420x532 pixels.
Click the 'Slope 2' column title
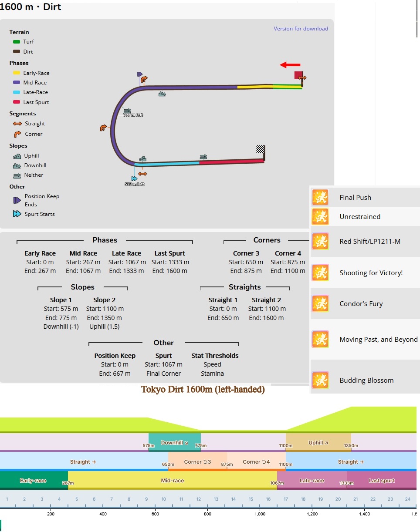point(105,300)
